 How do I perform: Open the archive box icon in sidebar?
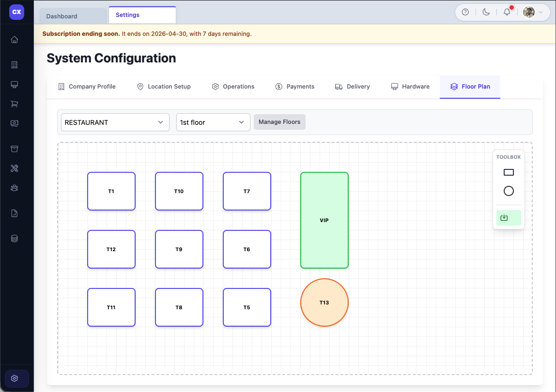pyautogui.click(x=15, y=149)
